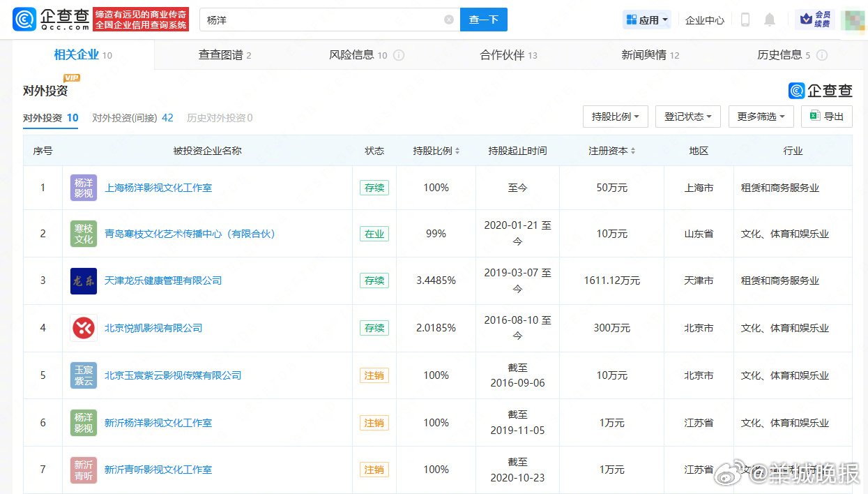Open the 应用 dropdown menu
868x494 pixels.
click(647, 20)
